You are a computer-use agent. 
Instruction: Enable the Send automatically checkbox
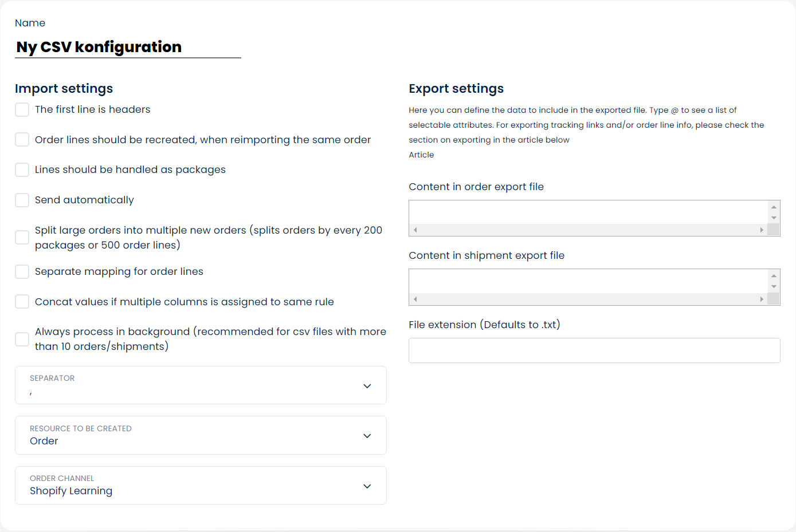point(22,200)
